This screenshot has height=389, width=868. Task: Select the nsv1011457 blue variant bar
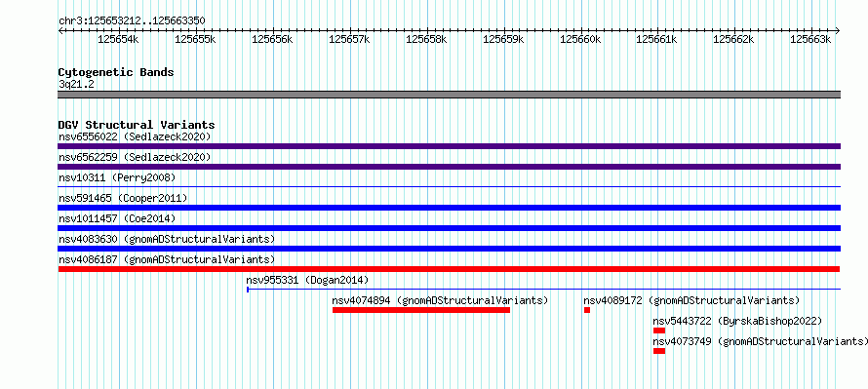449,228
